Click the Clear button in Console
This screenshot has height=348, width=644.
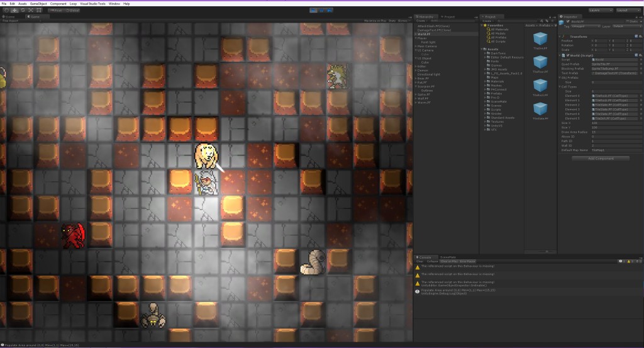pos(420,261)
